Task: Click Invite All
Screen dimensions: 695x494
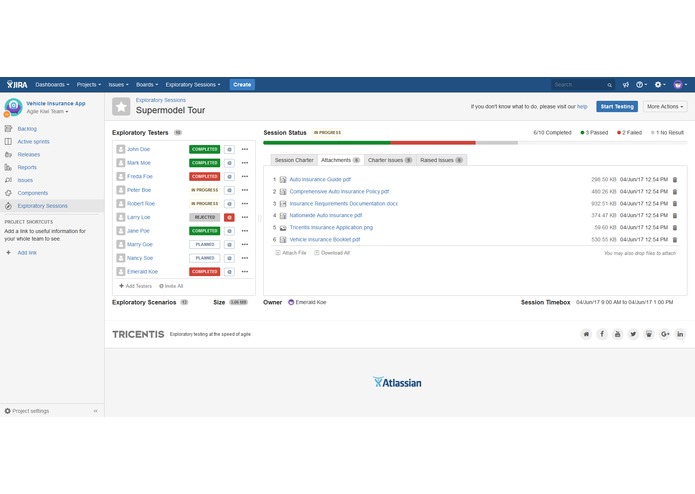Action: pos(171,286)
